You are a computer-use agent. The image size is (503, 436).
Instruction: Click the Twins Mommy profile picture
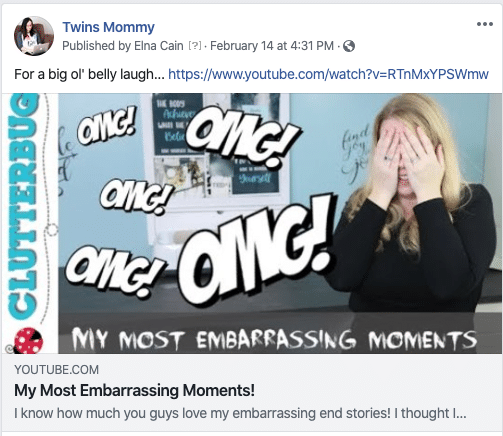[x=34, y=36]
